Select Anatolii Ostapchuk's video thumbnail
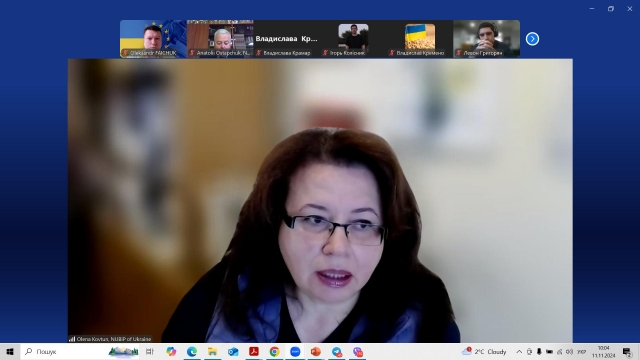The width and height of the screenshot is (640, 360). 220,39
